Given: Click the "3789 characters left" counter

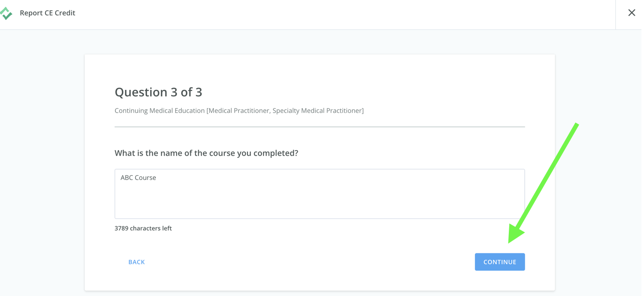Looking at the screenshot, I should 143,228.
